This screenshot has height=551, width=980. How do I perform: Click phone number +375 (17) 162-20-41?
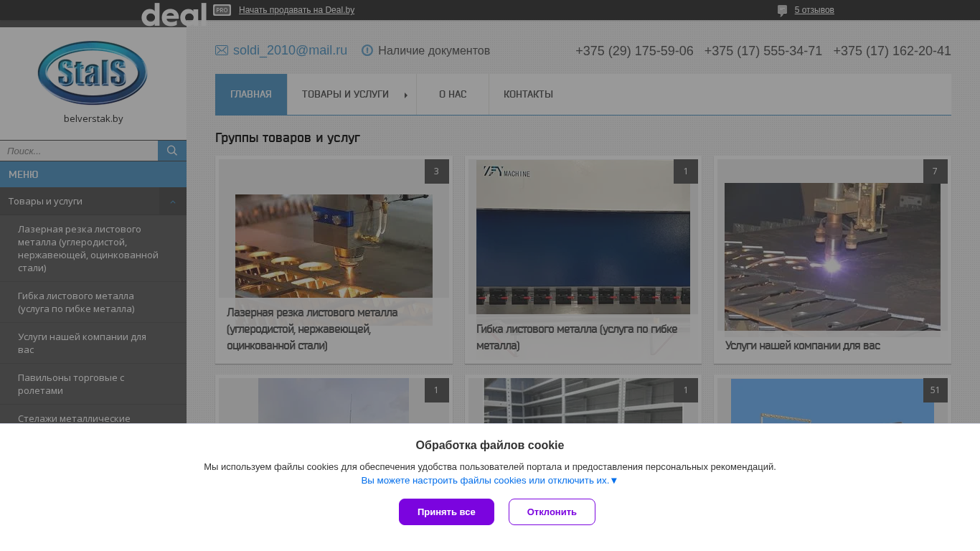[892, 51]
